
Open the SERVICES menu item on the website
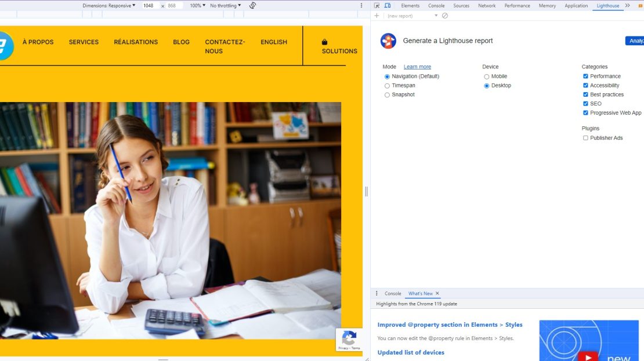[84, 42]
